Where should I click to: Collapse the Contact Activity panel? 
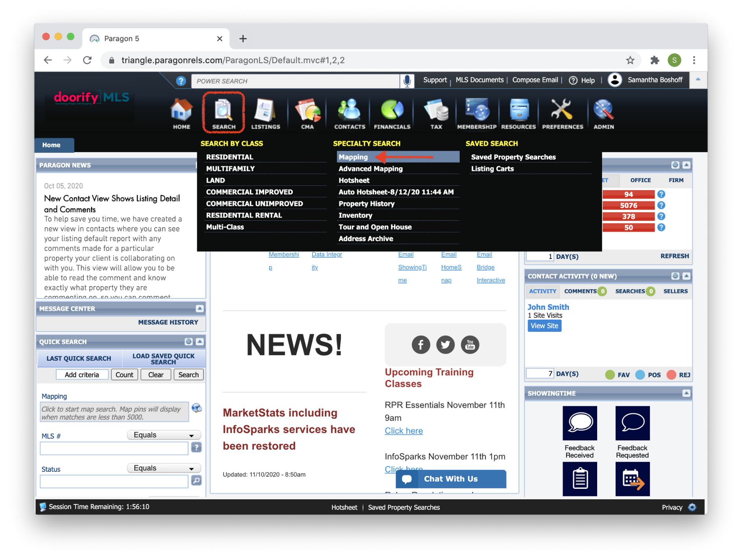tap(686, 276)
